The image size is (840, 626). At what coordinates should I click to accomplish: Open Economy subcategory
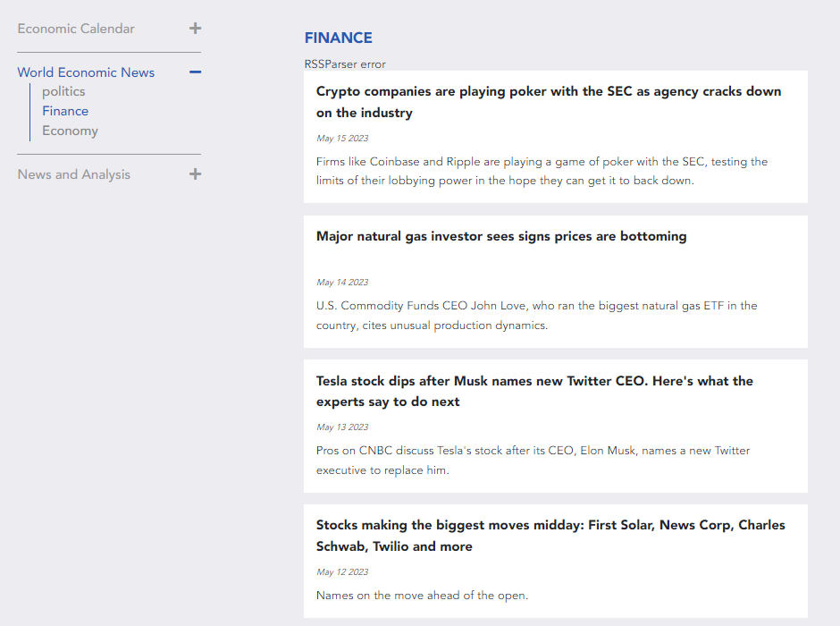[71, 131]
